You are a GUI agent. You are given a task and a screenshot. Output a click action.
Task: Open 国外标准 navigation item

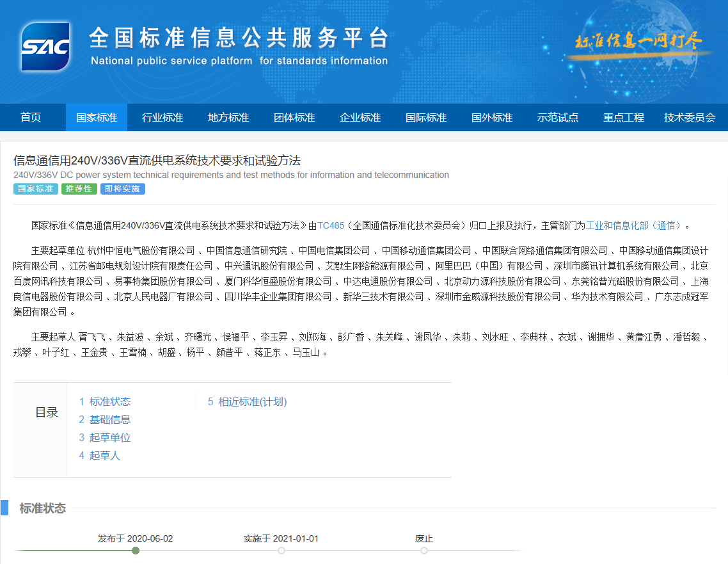(492, 118)
